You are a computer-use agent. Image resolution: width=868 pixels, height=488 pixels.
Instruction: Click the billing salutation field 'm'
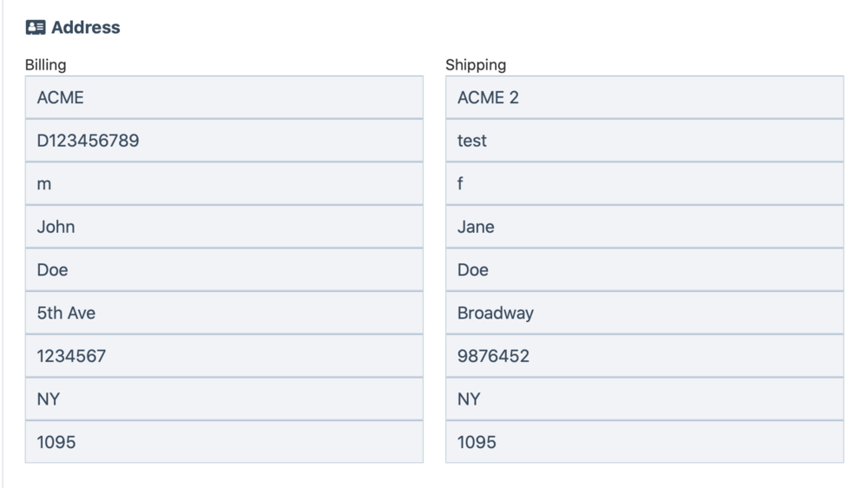point(224,183)
